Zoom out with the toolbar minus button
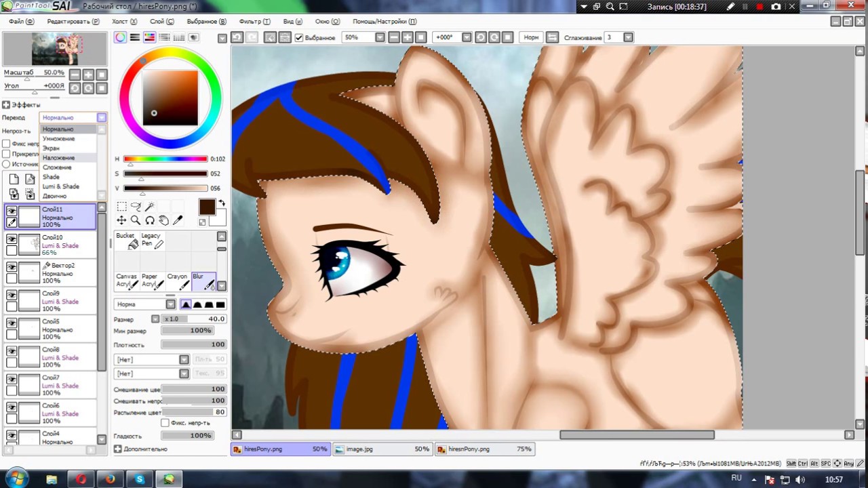Image resolution: width=868 pixels, height=488 pixels. [x=394, y=37]
